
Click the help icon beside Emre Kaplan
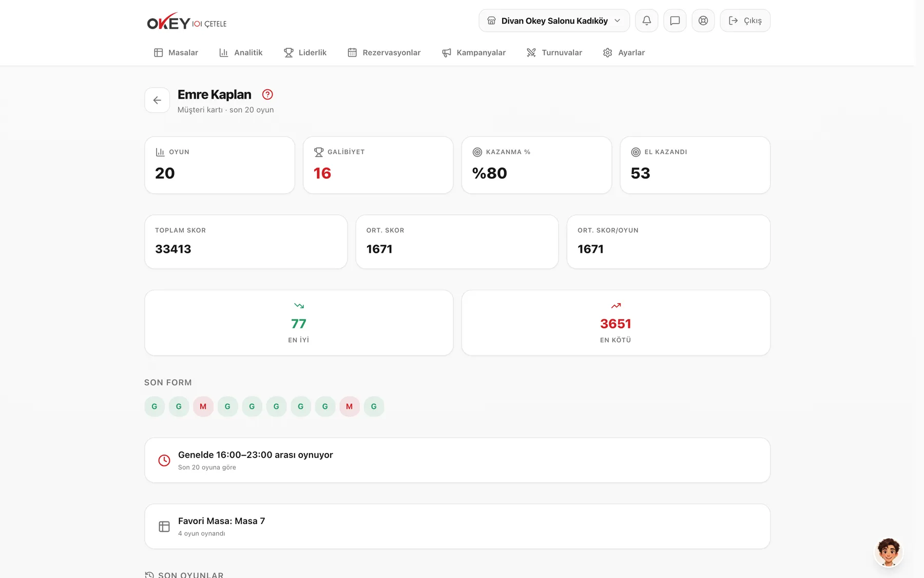[267, 95]
